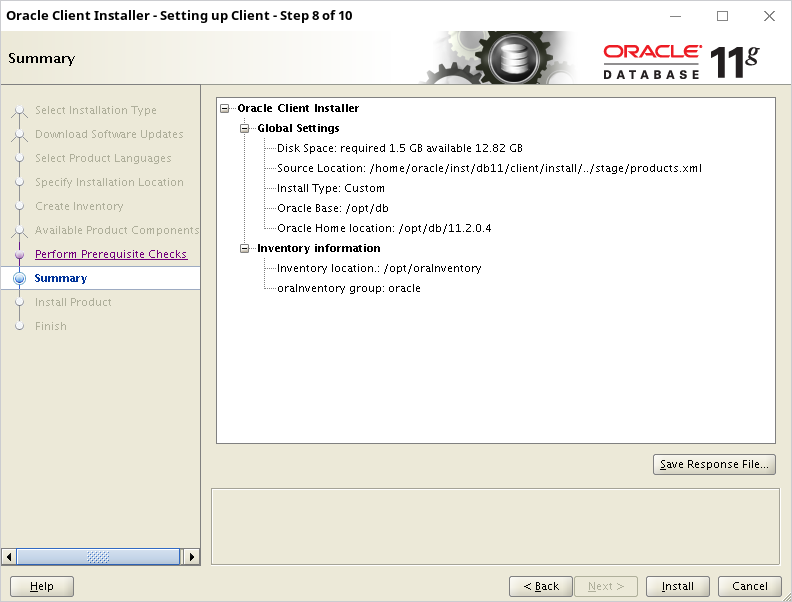
Task: Click the Create Inventory step bullet
Action: pyautogui.click(x=19, y=206)
